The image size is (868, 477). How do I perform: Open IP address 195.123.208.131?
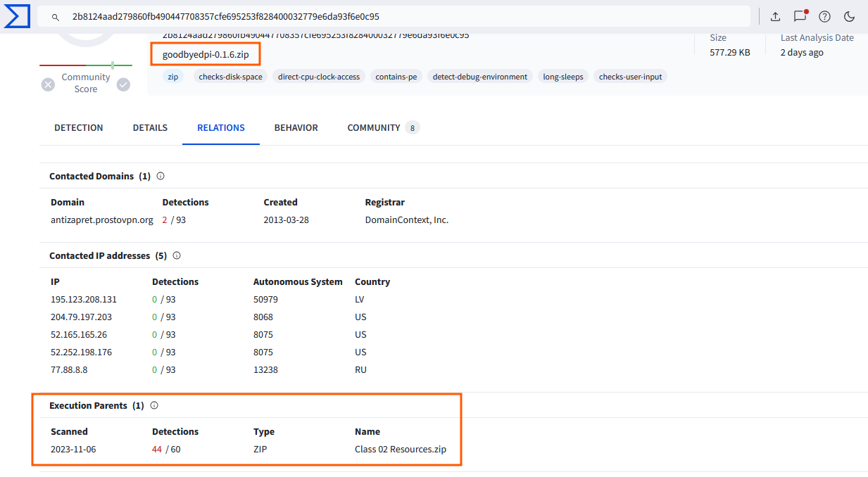click(x=84, y=299)
